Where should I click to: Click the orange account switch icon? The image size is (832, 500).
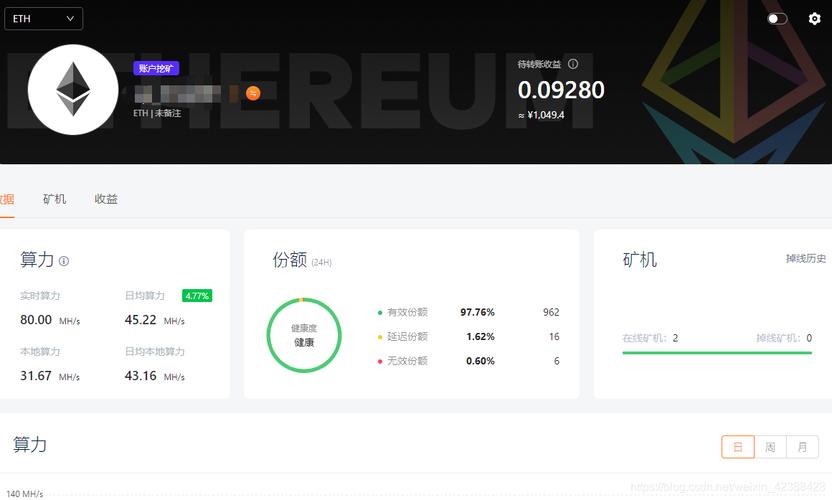[253, 93]
